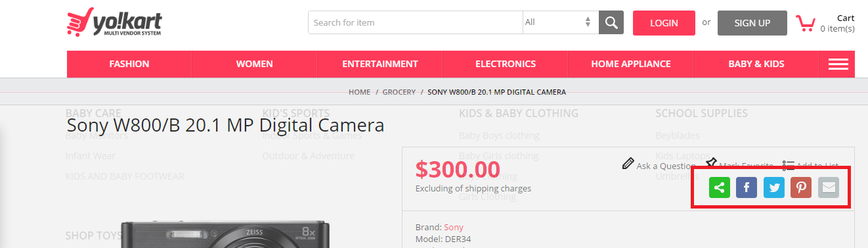Click the search magnifier button
Image resolution: width=868 pixels, height=248 pixels.
pyautogui.click(x=611, y=22)
